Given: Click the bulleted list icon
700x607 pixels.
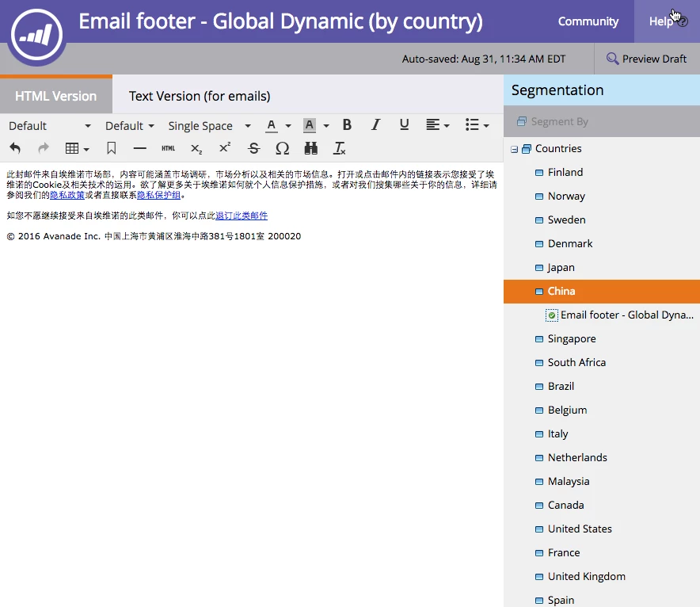Looking at the screenshot, I should pos(472,124).
